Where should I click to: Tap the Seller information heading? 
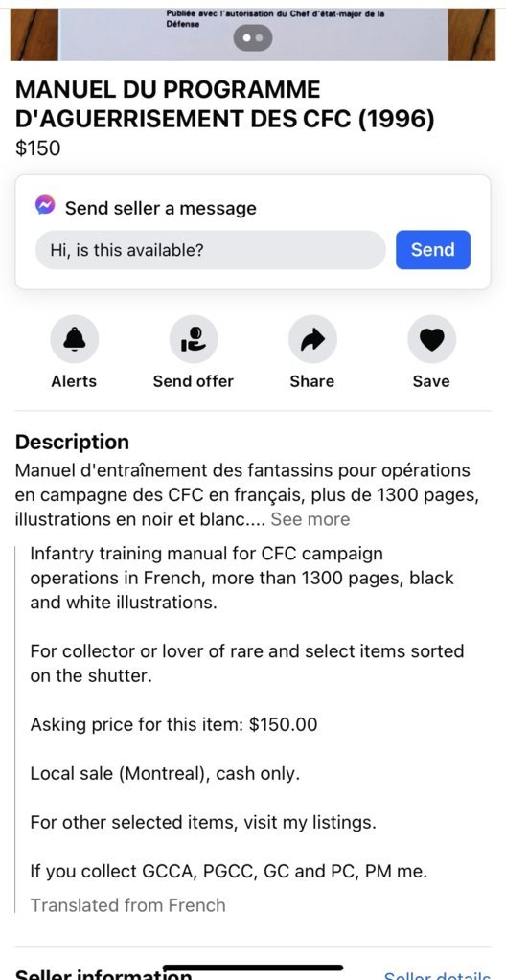(x=103, y=975)
